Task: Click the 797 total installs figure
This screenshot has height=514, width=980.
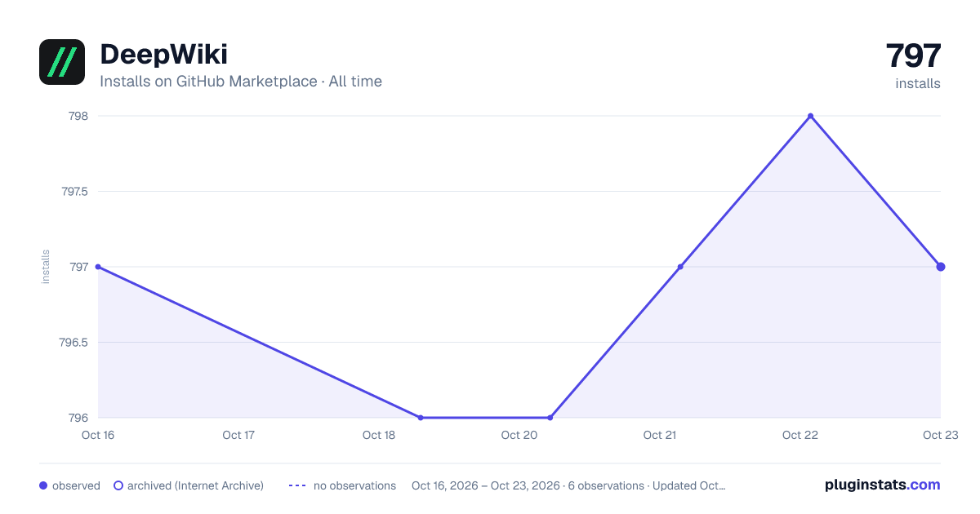Action: pyautogui.click(x=913, y=55)
